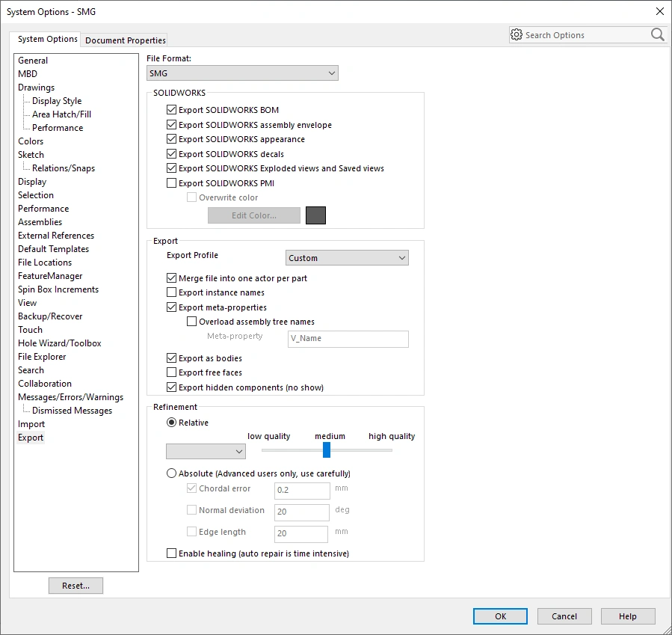Toggle Export SOLIDWORKS Exploded views and Saved views
Viewport: 672px width, 635px height.
171,168
